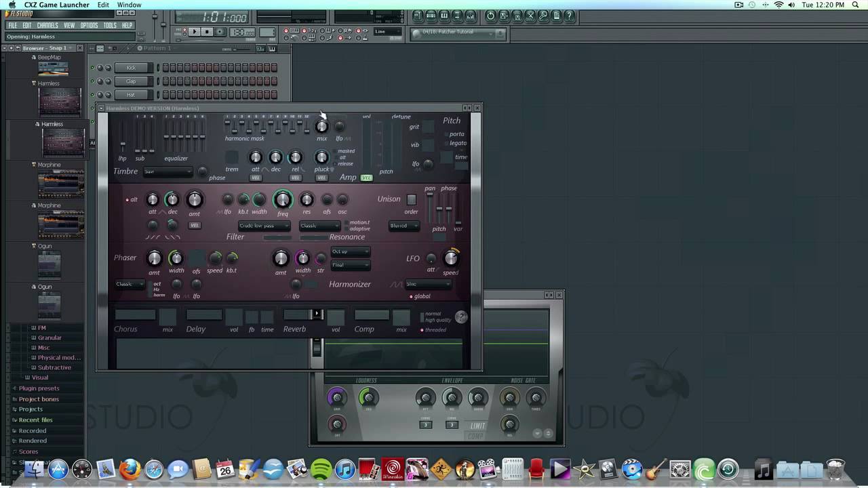Open the VIEW menu
Viewport: 868px width, 488px height.
[69, 25]
